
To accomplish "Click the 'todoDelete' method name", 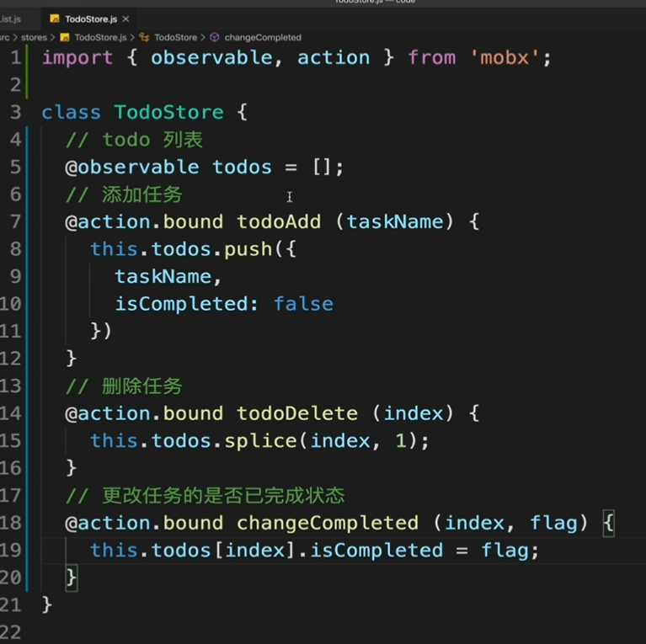I will (297, 413).
